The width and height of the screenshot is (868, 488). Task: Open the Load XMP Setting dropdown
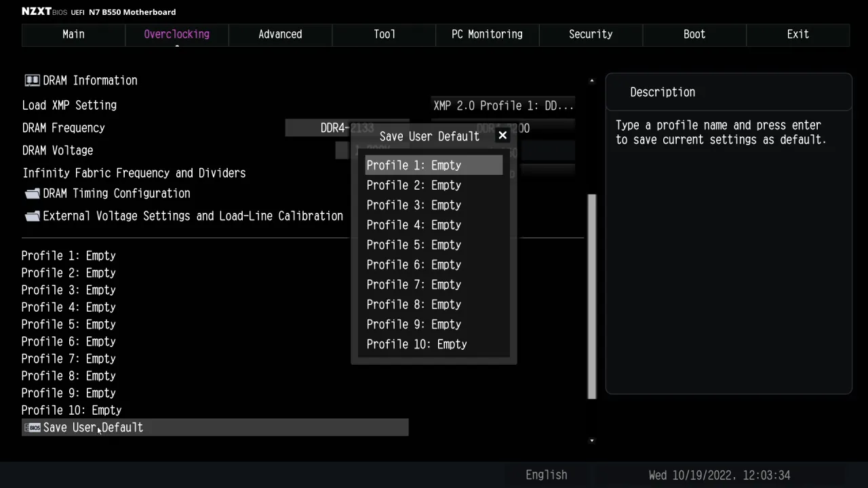coord(503,106)
